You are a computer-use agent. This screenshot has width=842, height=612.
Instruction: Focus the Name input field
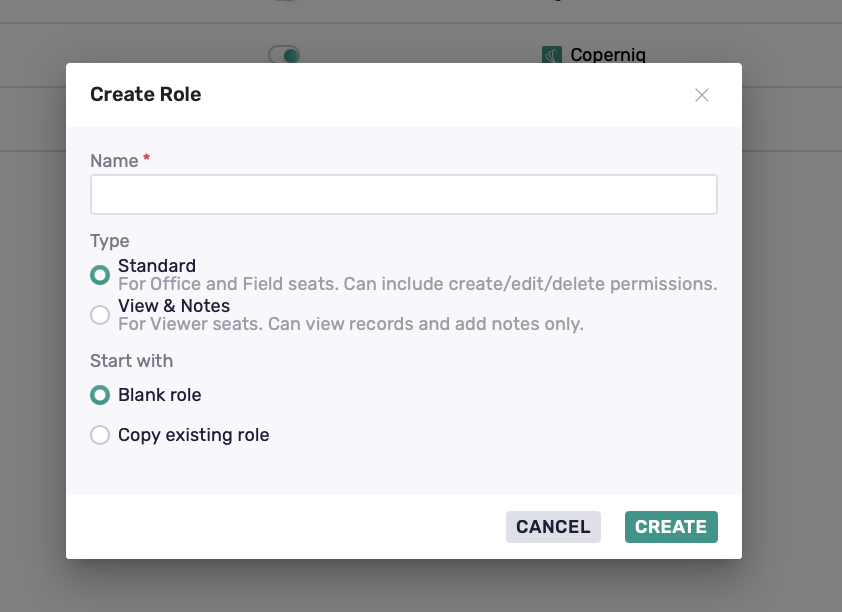click(x=404, y=194)
